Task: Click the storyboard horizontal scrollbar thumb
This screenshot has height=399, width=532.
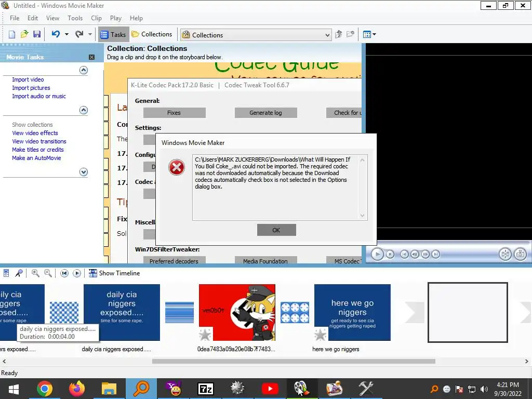Action: [x=294, y=362]
